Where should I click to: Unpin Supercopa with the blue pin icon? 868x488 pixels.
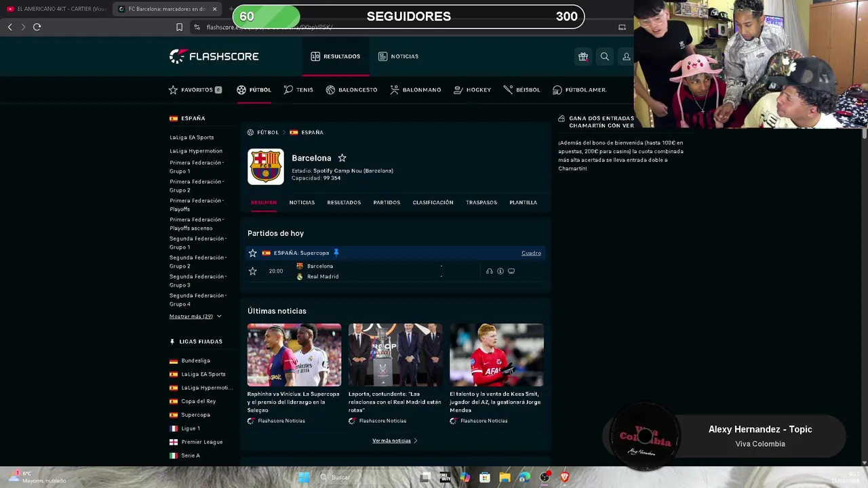coord(336,253)
